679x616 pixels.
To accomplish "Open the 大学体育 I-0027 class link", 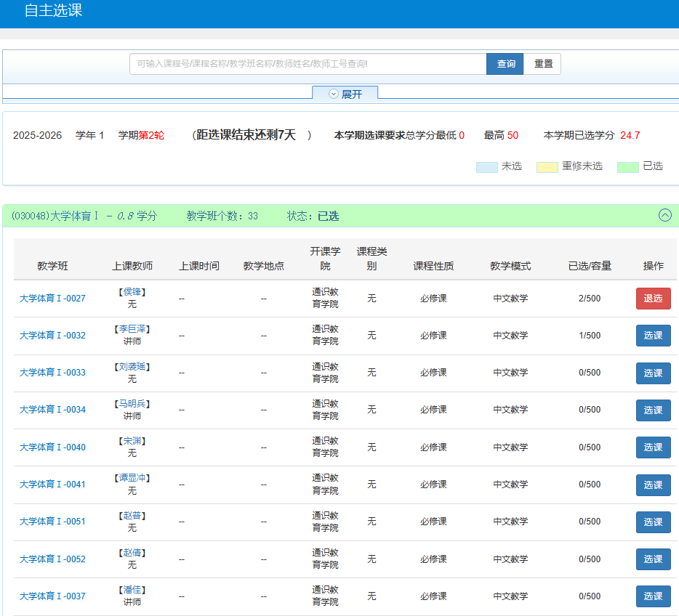I will (52, 299).
